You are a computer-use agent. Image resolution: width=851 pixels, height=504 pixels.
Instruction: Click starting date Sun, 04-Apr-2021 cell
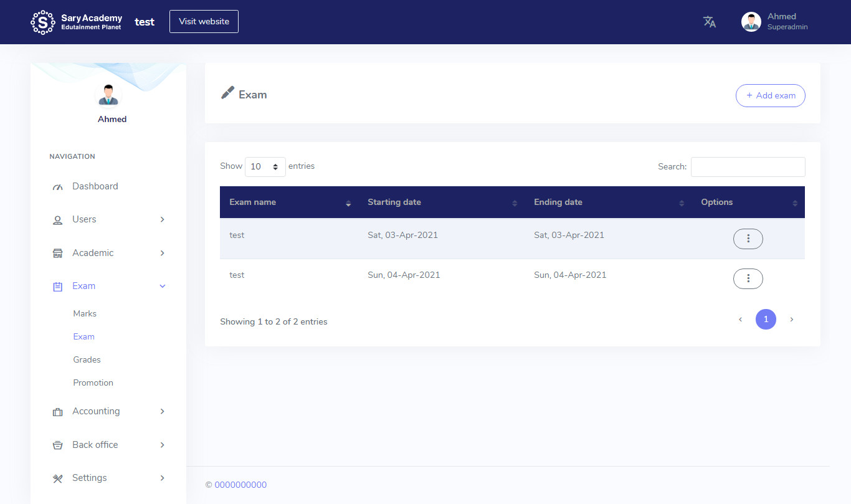[404, 275]
